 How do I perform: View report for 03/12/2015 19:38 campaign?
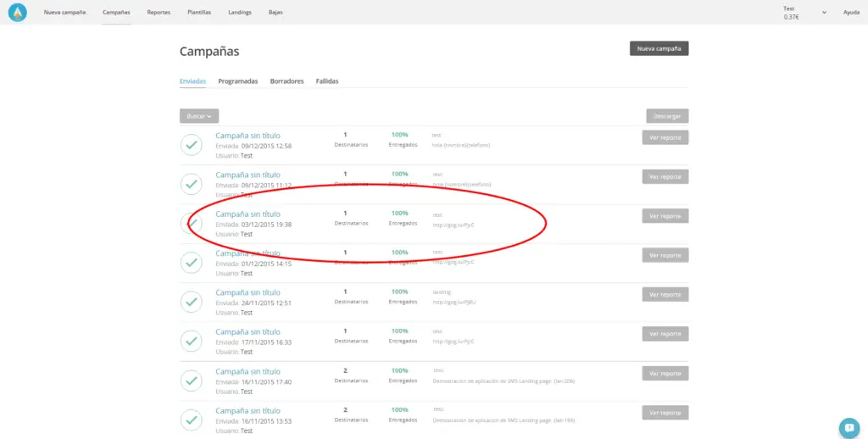[665, 216]
